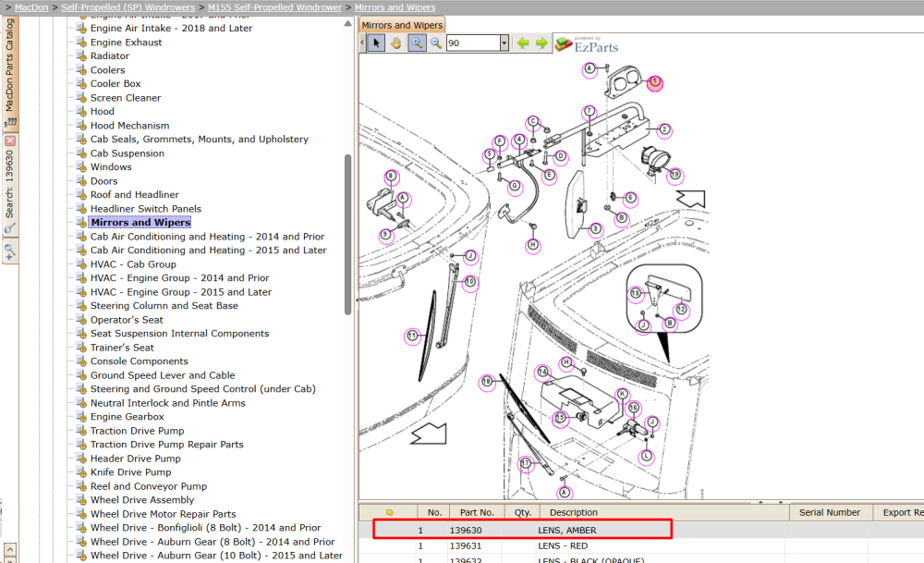Follow the M155 Self-Propelled Windrower breadcrumb link

(274, 7)
